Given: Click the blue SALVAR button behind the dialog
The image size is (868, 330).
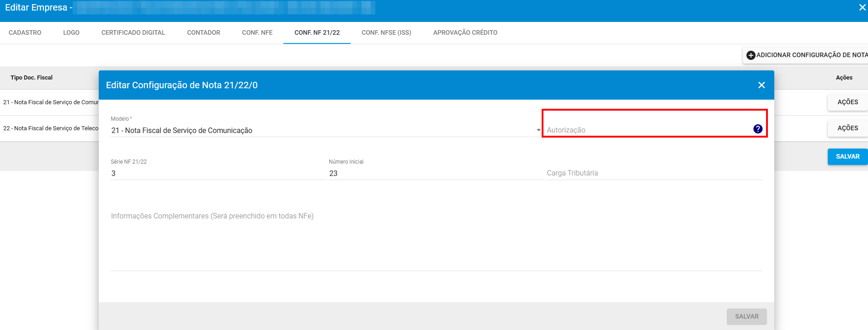Looking at the screenshot, I should pos(847,156).
